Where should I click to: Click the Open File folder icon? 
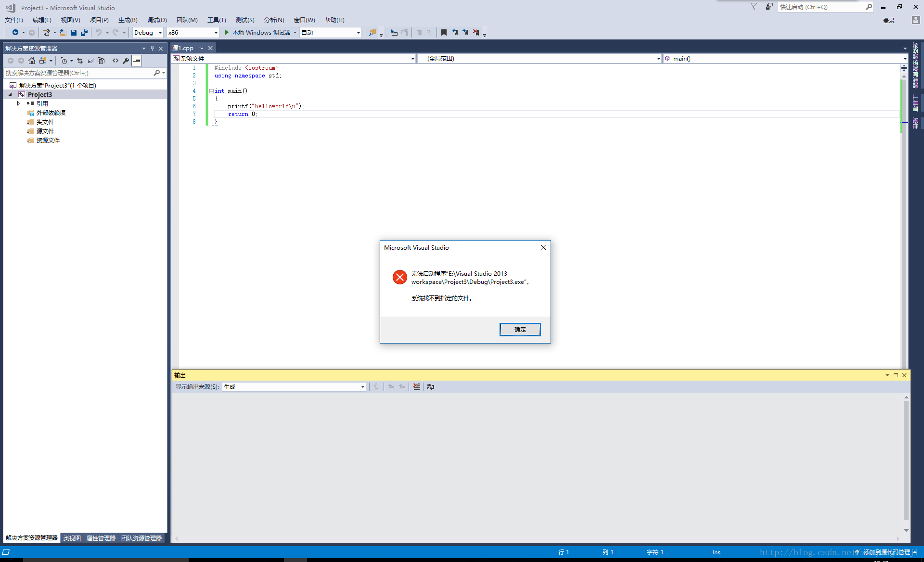(63, 32)
